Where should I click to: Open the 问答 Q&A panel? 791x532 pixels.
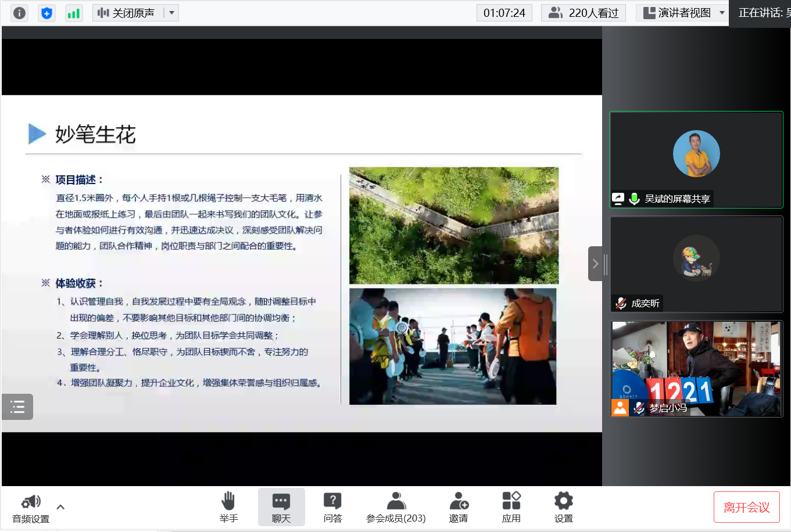point(332,506)
